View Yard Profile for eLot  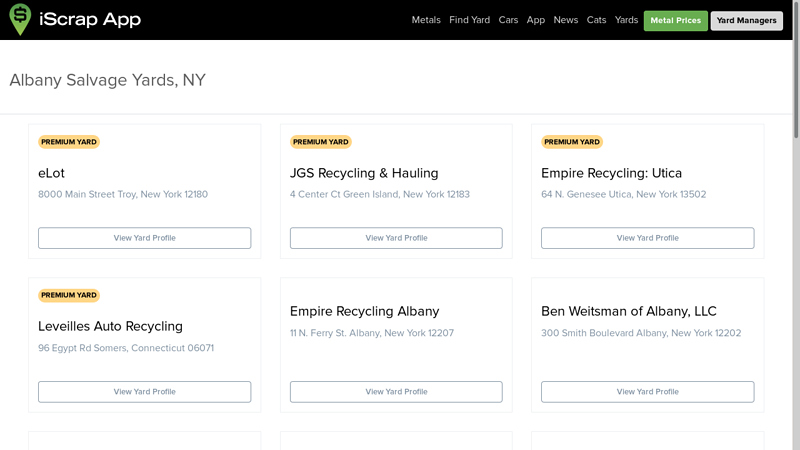(x=145, y=238)
